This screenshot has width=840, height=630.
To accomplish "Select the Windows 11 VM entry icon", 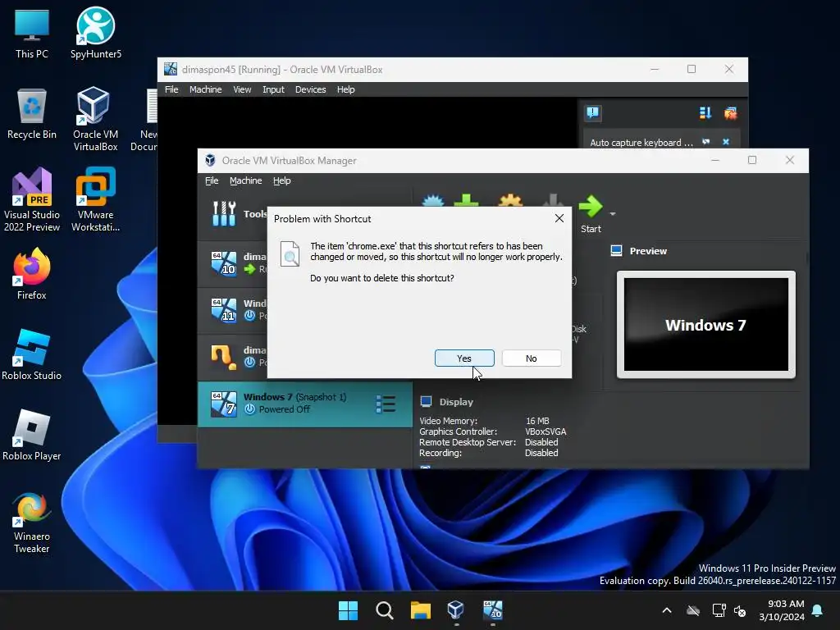I will coord(223,310).
